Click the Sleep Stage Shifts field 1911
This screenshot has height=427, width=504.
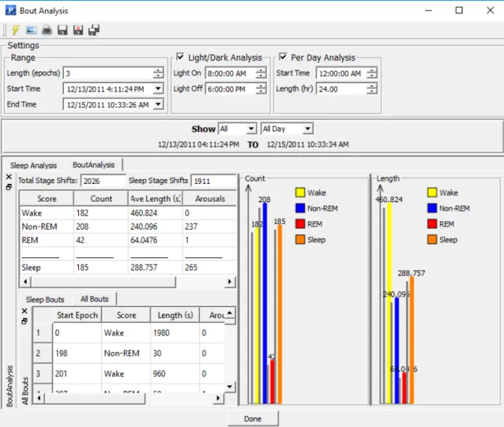(x=214, y=181)
